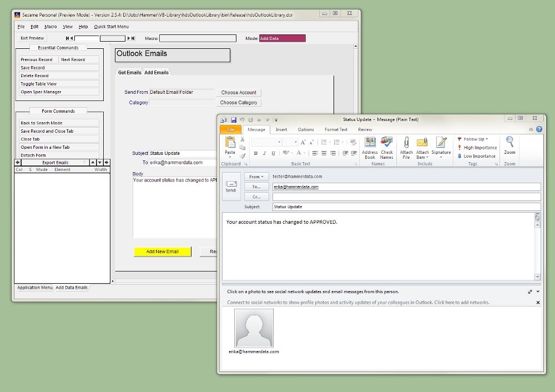
Task: Open the Macro menu in Sesame
Action: point(51,27)
